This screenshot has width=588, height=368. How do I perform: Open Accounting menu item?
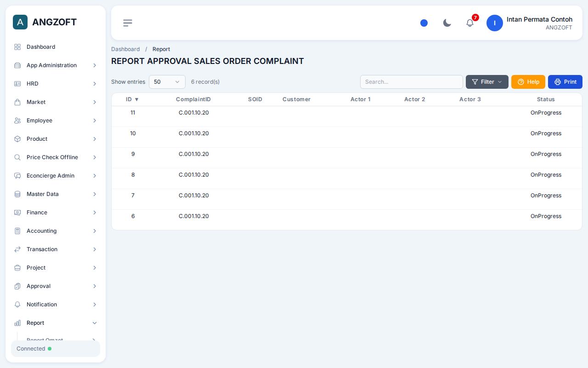pyautogui.click(x=56, y=231)
